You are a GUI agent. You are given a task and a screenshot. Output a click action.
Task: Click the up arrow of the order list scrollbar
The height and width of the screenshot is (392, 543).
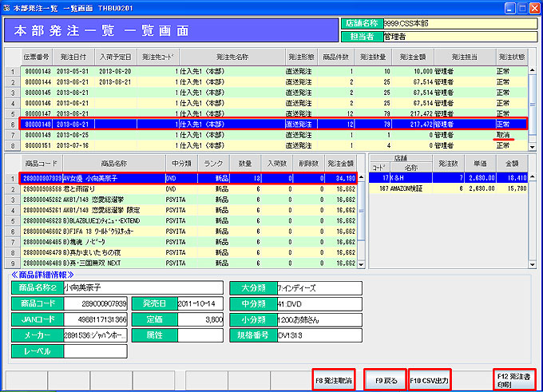533,70
